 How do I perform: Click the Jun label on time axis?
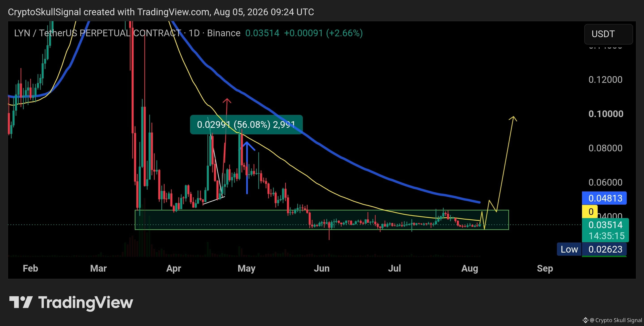pyautogui.click(x=322, y=268)
